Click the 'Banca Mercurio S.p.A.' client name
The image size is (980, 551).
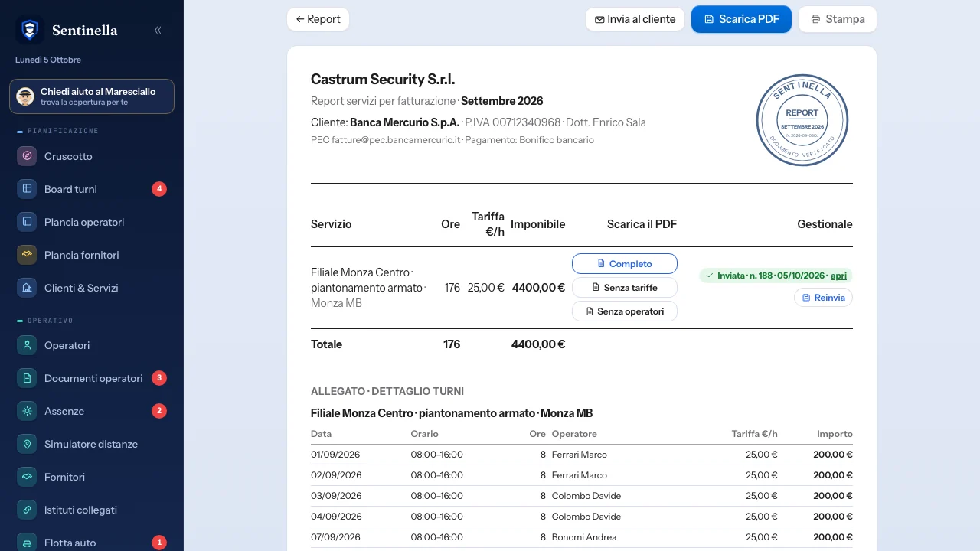pos(405,122)
